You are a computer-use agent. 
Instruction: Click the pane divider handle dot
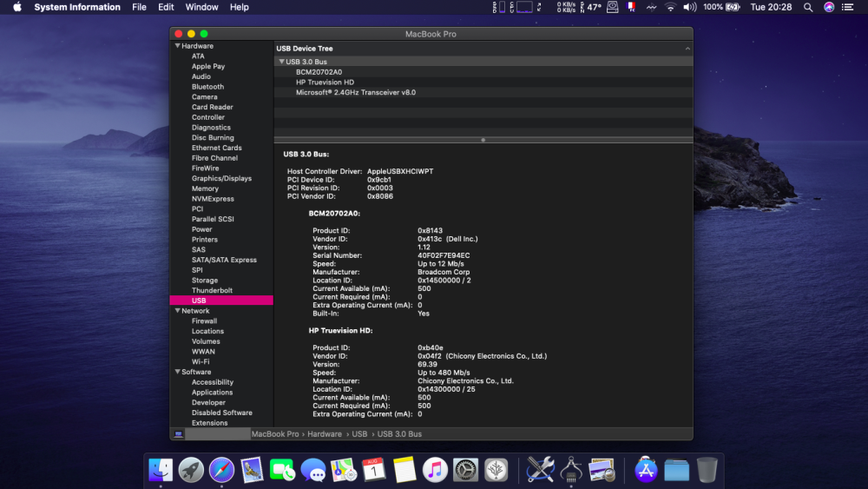[483, 140]
